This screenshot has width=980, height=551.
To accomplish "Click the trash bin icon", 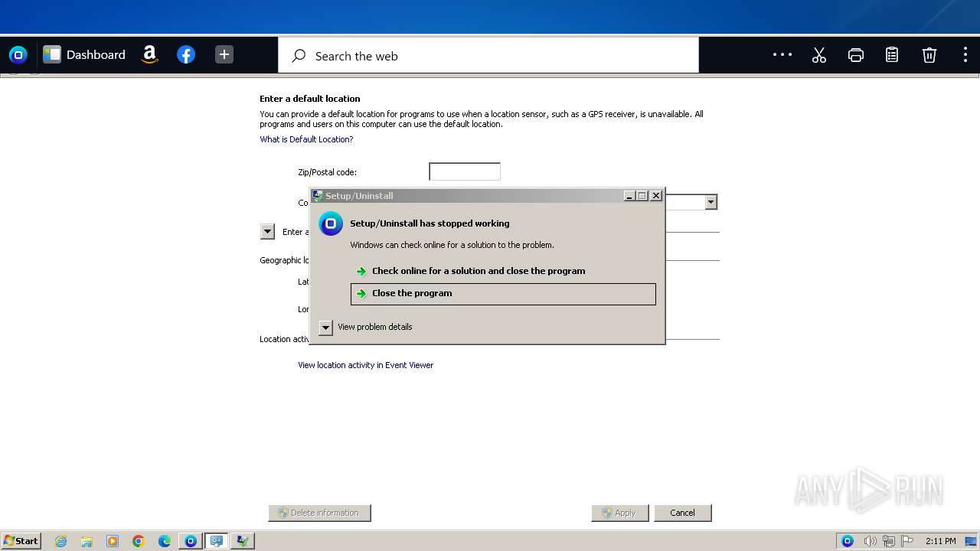I will point(929,55).
